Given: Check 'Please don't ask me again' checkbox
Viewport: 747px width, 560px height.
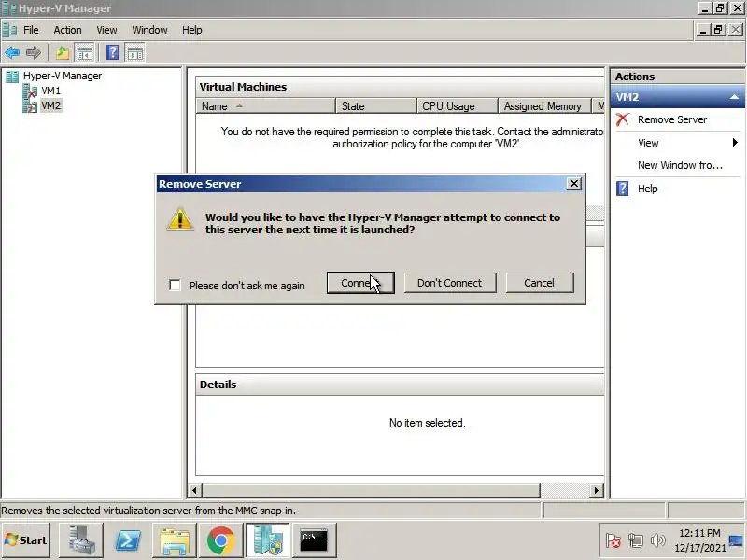Looking at the screenshot, I should (x=175, y=286).
